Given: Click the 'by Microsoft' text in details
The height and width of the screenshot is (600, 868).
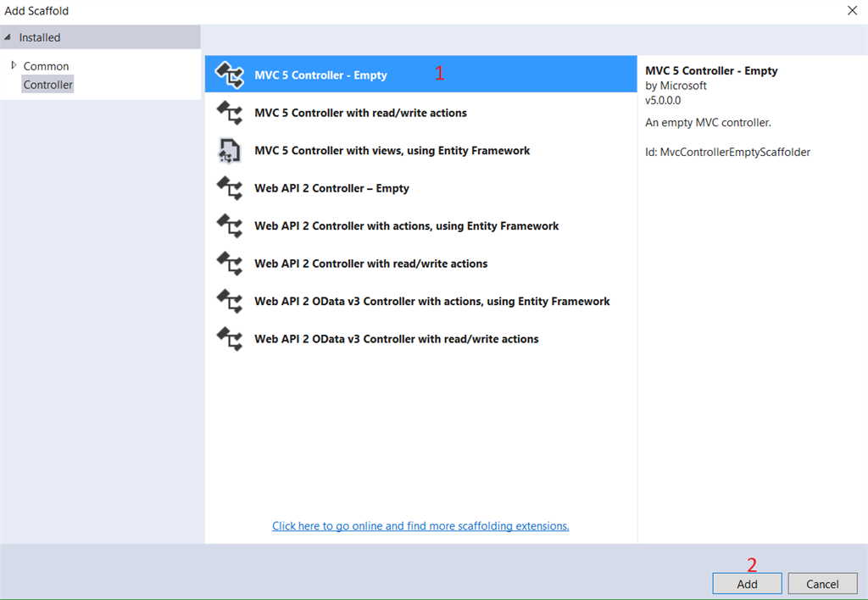Looking at the screenshot, I should [676, 86].
